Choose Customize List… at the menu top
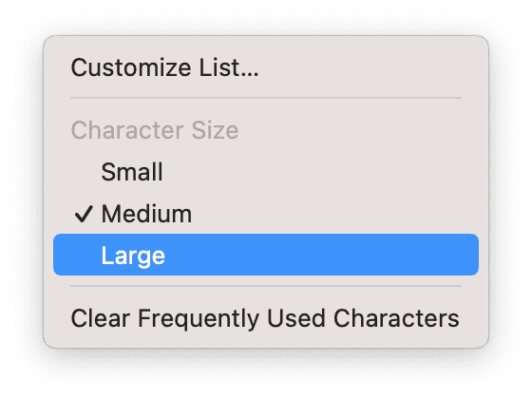 (266, 67)
